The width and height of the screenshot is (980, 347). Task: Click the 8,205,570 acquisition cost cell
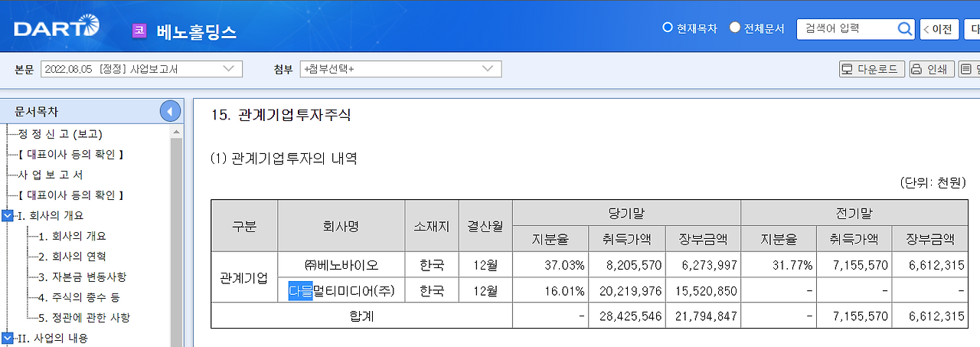pos(627,265)
